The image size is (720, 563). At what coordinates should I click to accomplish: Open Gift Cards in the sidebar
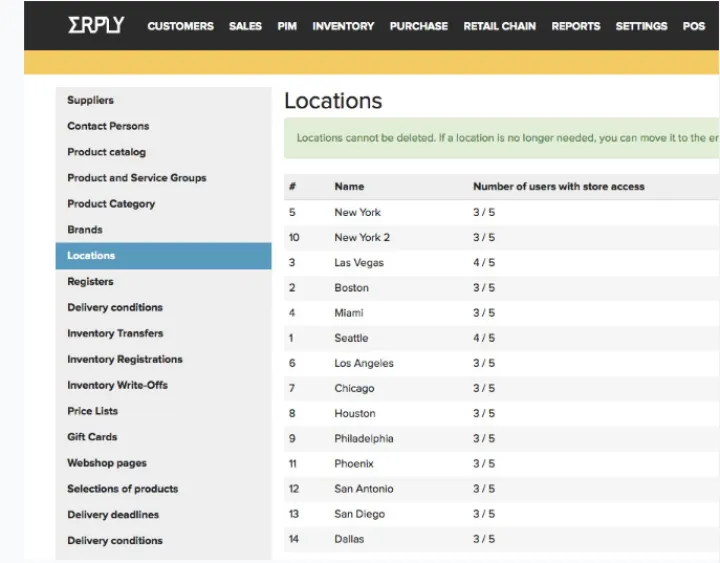click(x=92, y=437)
